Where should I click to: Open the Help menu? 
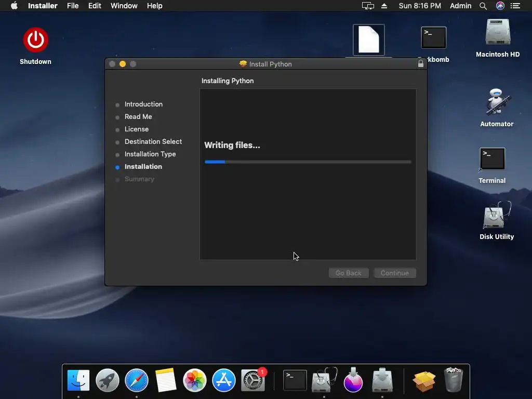(x=154, y=6)
